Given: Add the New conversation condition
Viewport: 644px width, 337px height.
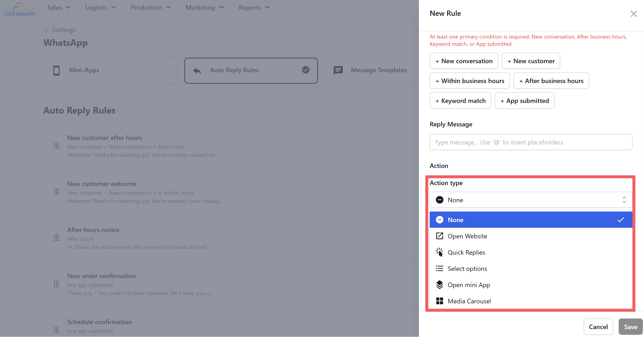Looking at the screenshot, I should [x=464, y=61].
